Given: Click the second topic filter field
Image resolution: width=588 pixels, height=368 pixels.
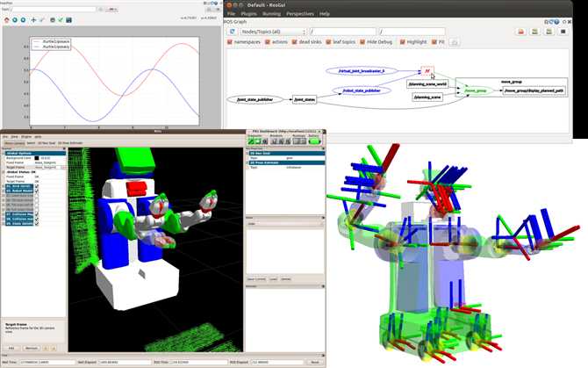Looking at the screenshot, I should 412,32.
